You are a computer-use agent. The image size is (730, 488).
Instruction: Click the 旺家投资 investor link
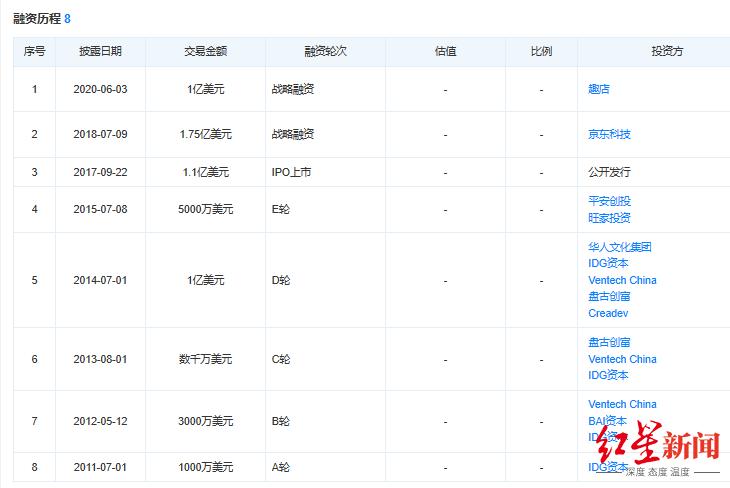pyautogui.click(x=609, y=217)
